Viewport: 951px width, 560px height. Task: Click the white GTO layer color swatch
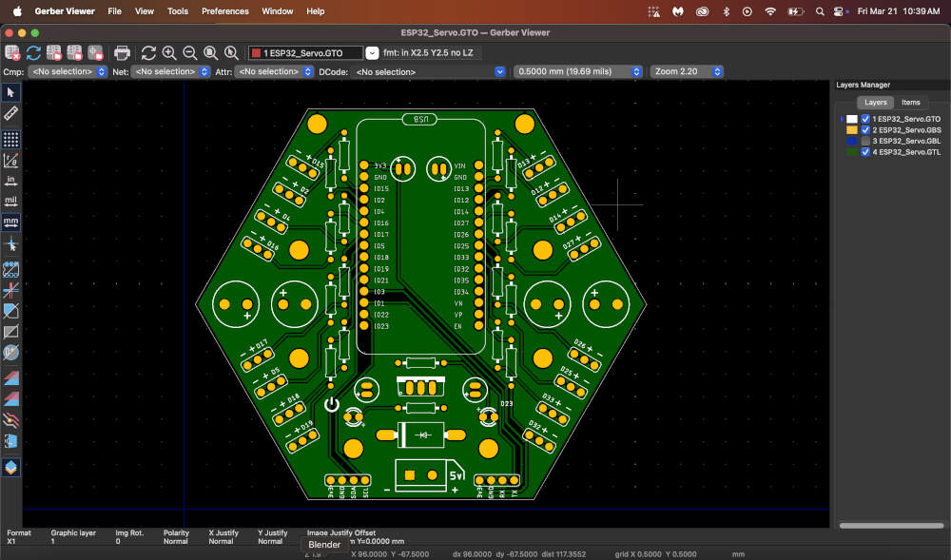851,119
